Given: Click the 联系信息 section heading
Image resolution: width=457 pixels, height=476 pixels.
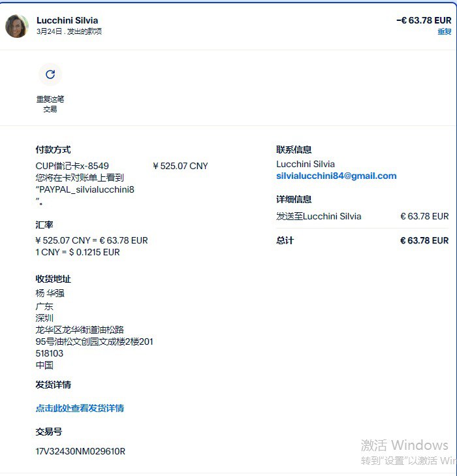Looking at the screenshot, I should pyautogui.click(x=294, y=150).
